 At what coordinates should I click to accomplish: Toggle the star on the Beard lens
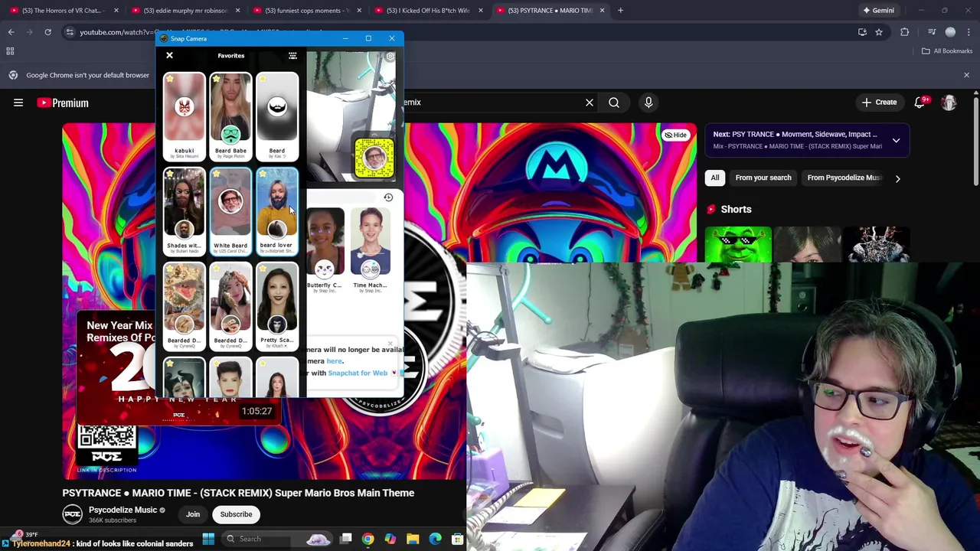(263, 79)
